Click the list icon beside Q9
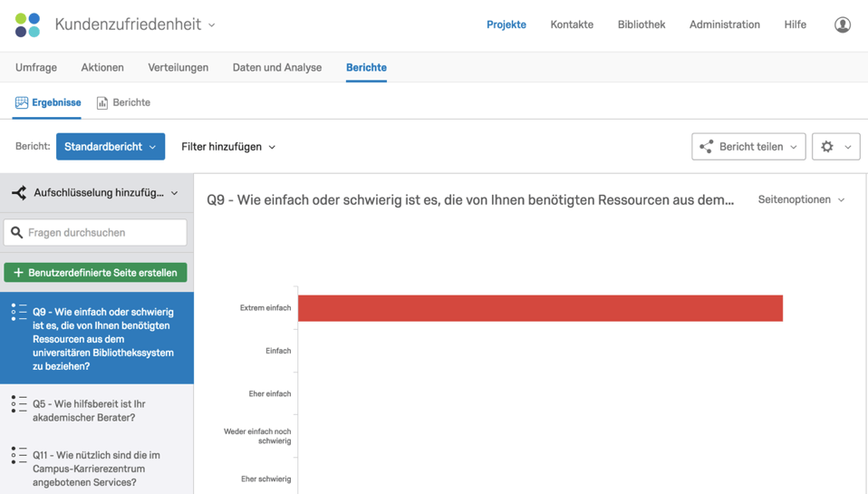This screenshot has height=494, width=868. pyautogui.click(x=19, y=312)
